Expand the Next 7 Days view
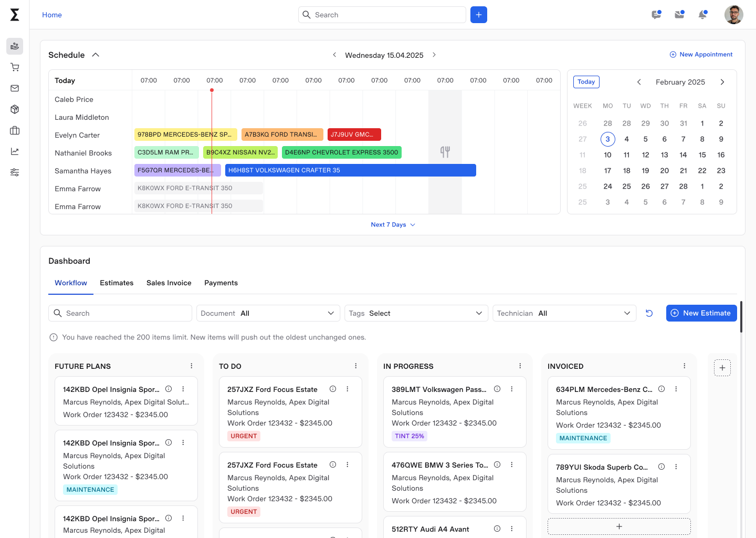 (x=393, y=224)
